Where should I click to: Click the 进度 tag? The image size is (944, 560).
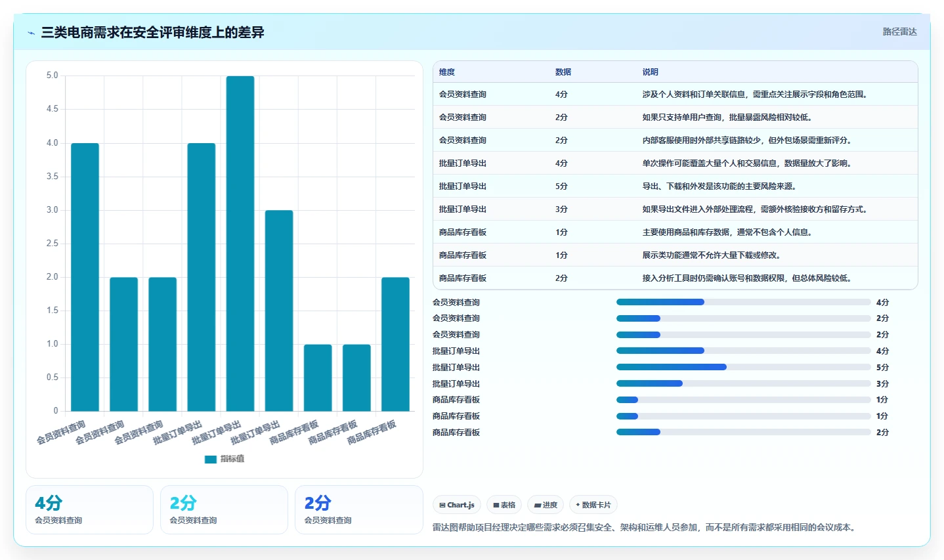[546, 505]
